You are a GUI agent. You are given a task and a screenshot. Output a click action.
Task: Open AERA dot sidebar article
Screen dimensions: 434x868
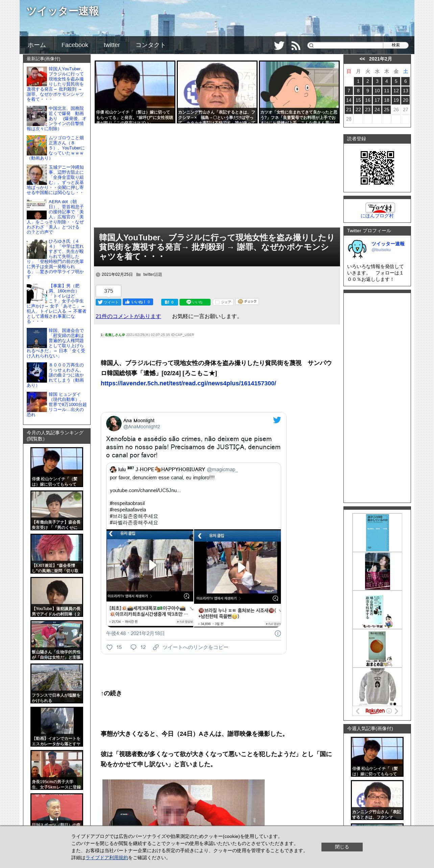point(56,217)
